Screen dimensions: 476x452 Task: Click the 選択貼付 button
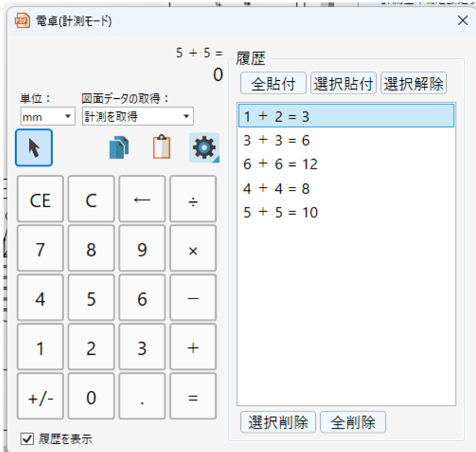pyautogui.click(x=343, y=84)
